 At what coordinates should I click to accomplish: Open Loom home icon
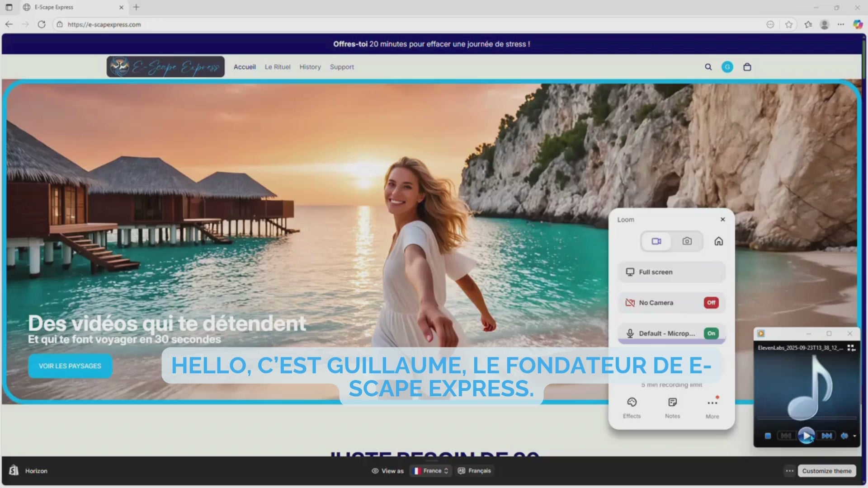718,241
